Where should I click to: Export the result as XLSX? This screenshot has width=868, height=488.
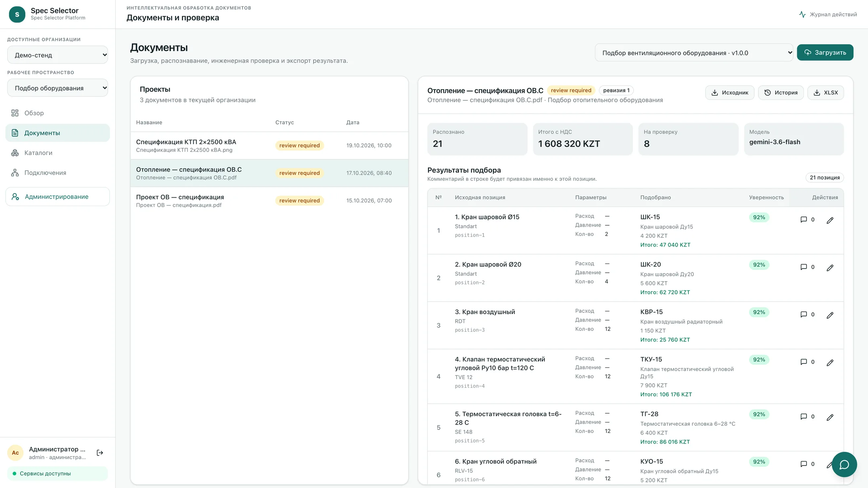825,93
